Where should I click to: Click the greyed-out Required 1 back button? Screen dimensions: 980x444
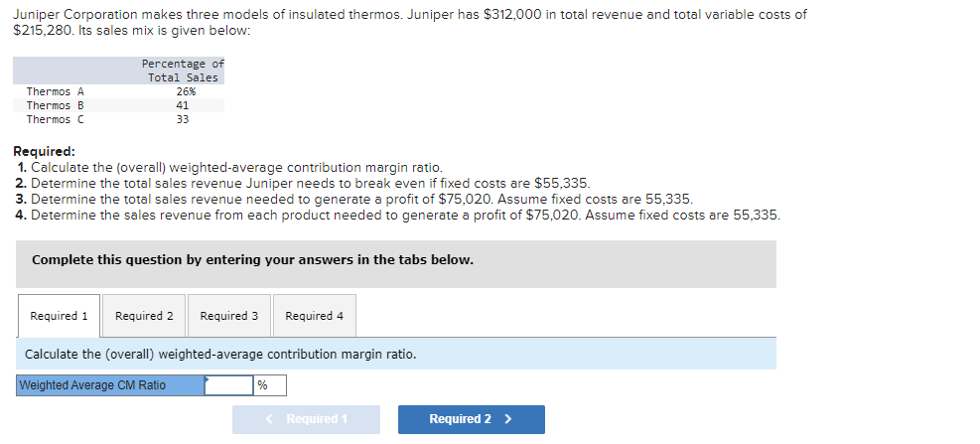pyautogui.click(x=306, y=419)
